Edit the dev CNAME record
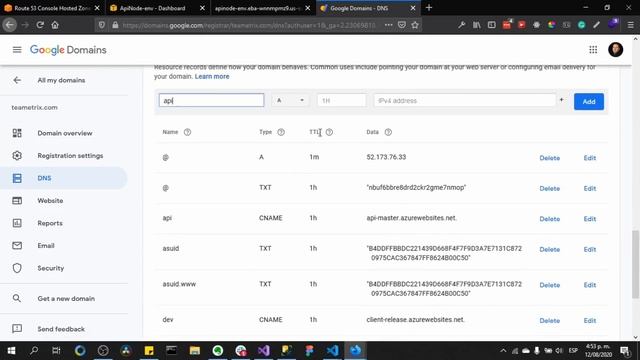This screenshot has width=640, height=360. point(590,321)
